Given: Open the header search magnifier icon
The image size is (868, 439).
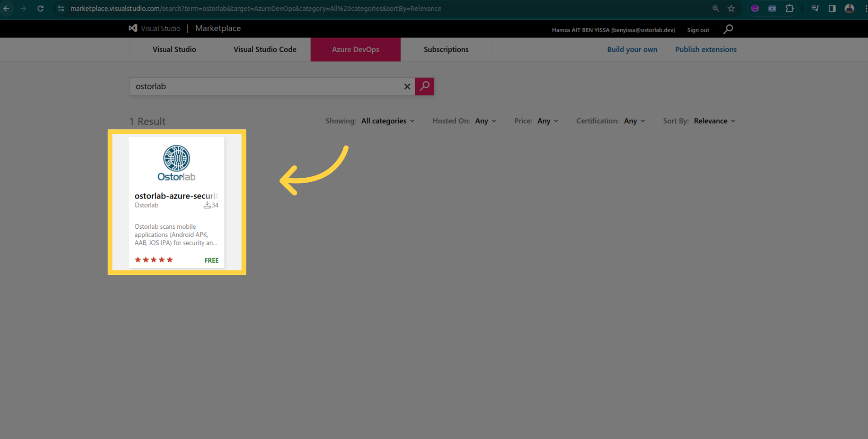Looking at the screenshot, I should coord(728,29).
